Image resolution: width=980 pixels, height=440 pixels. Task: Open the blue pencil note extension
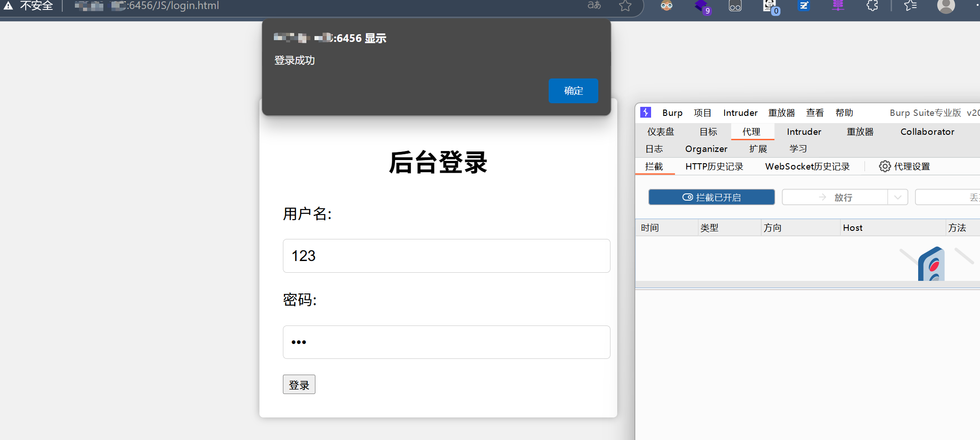[804, 5]
